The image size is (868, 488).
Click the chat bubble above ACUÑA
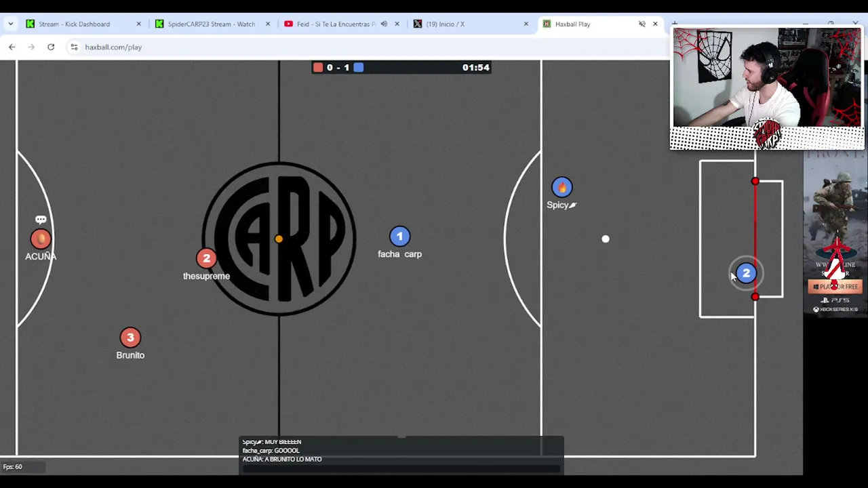click(41, 220)
